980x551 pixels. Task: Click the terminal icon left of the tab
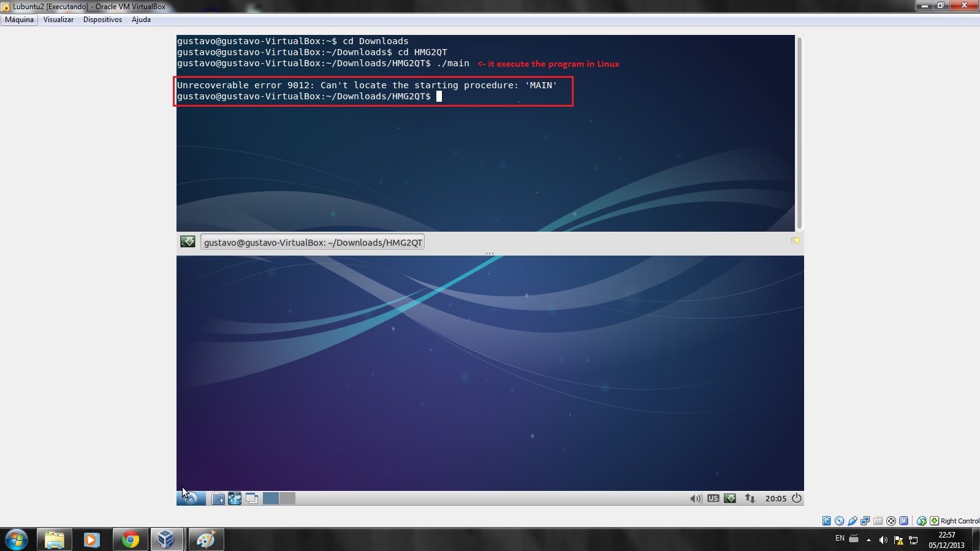point(188,241)
